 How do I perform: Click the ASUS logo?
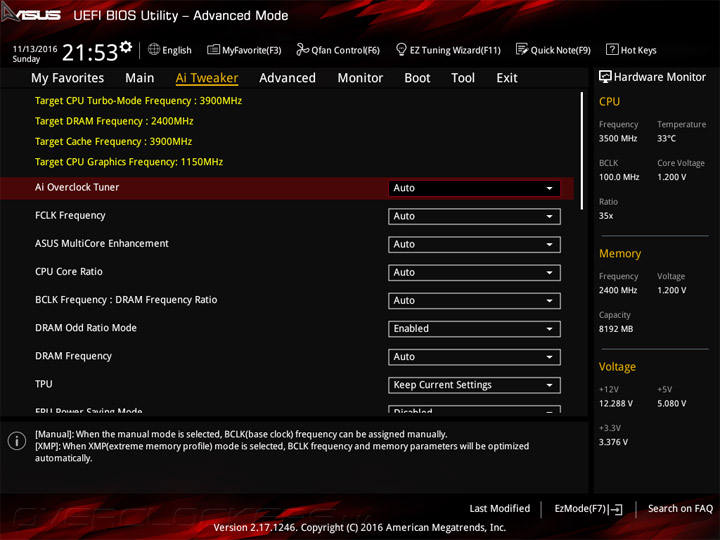point(31,13)
